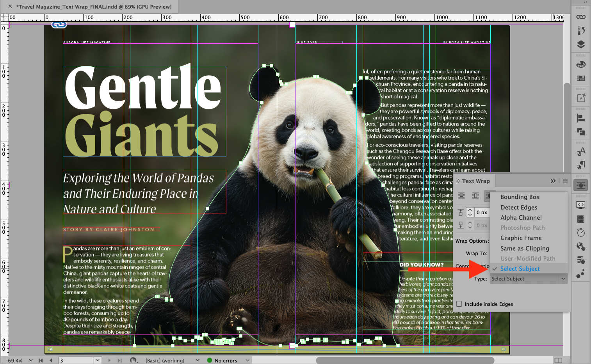
Task: Select the No Text Wrap icon
Action: [461, 195]
